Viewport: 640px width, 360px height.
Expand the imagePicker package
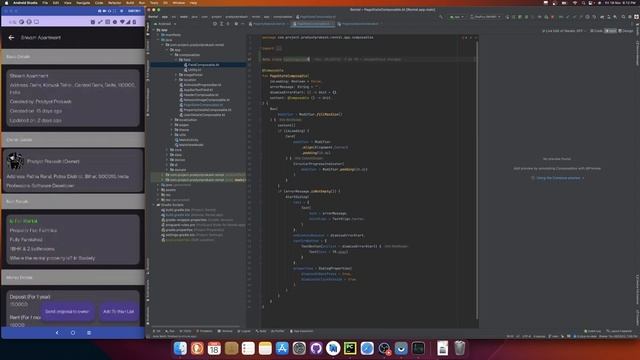click(x=176, y=75)
